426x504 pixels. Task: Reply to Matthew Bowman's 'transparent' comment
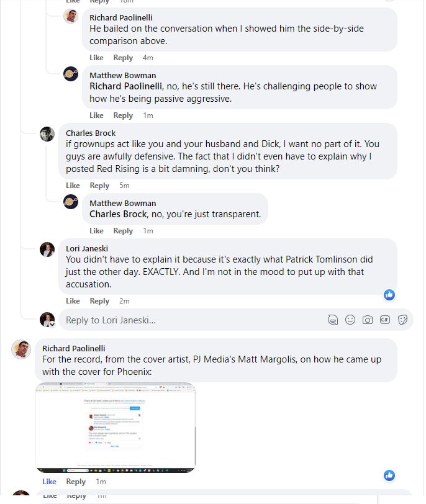(123, 231)
